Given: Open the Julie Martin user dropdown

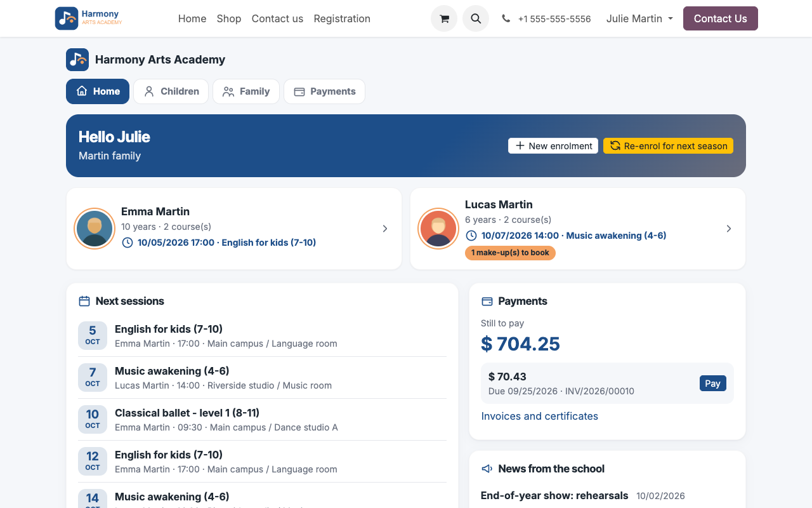Looking at the screenshot, I should [x=639, y=18].
